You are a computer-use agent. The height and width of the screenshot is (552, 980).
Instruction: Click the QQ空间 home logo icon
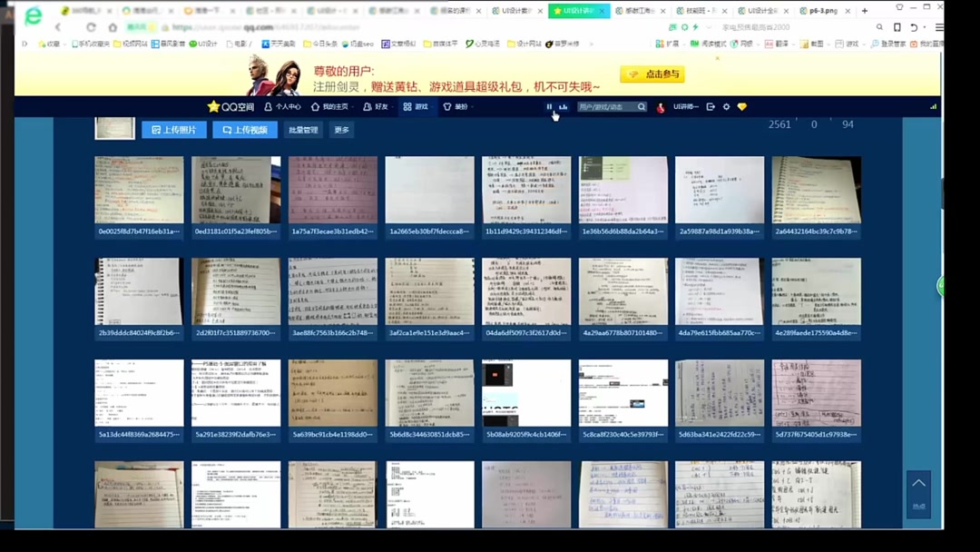(x=211, y=106)
